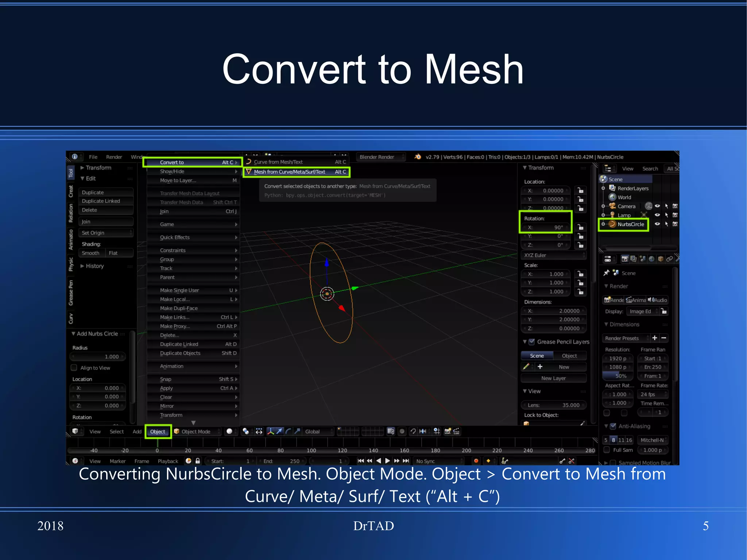Click the pivot point icon in 3D header
This screenshot has height=560, width=747.
246,431
